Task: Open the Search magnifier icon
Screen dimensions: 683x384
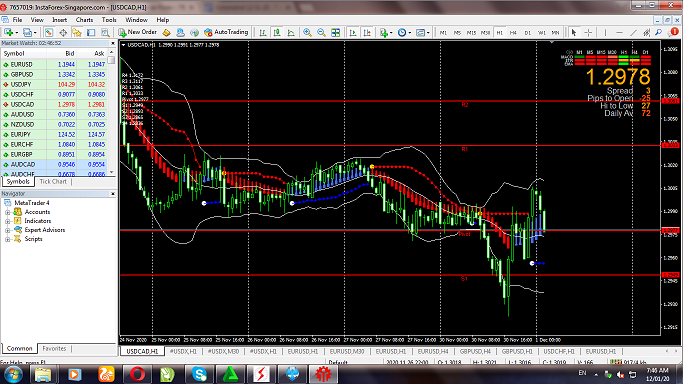Action: (658, 32)
